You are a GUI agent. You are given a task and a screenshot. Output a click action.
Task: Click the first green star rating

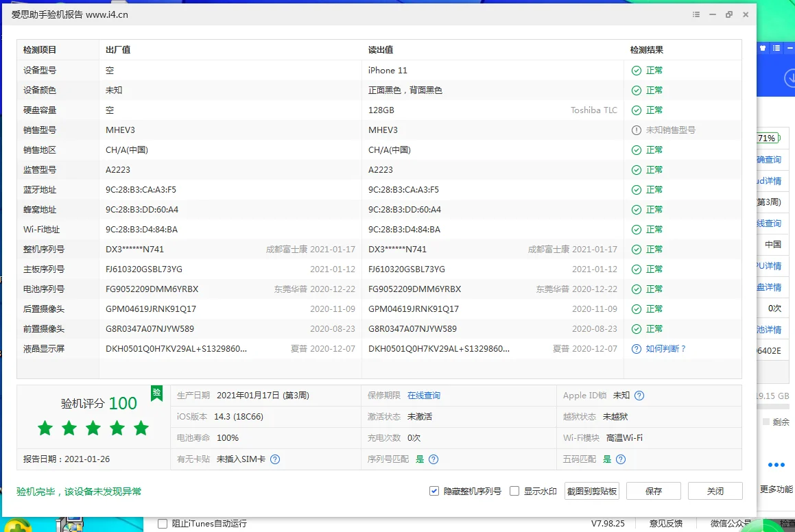click(45, 428)
